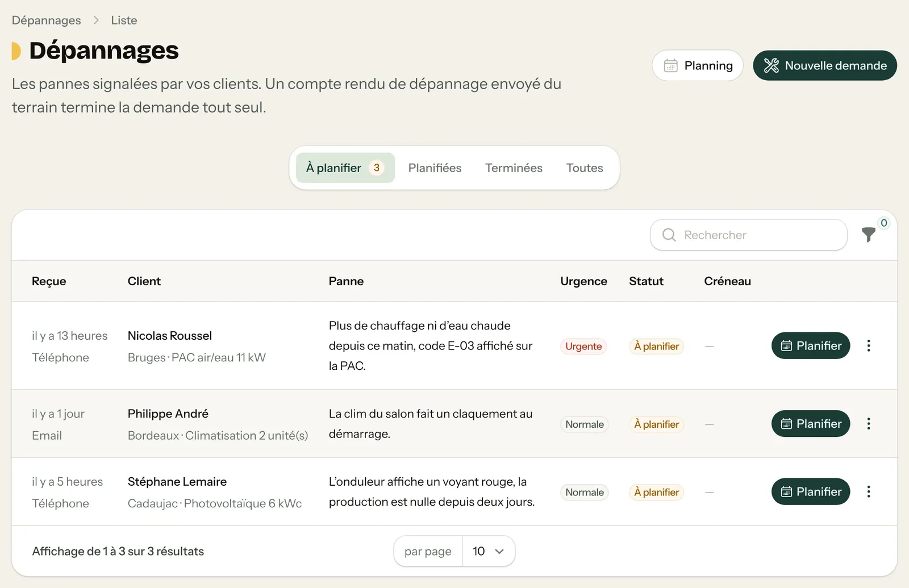Switch to the Planifiées tab
Screen dimensions: 909x588
pos(435,168)
